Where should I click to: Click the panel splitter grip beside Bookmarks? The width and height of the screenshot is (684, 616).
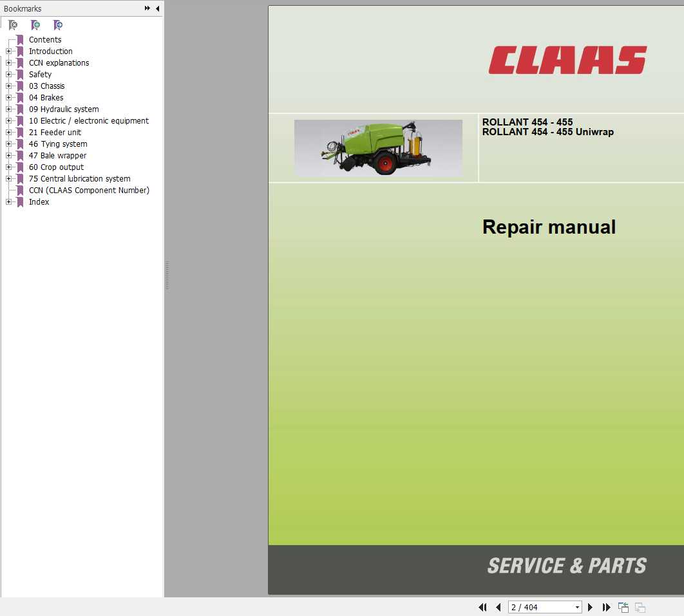[x=167, y=275]
